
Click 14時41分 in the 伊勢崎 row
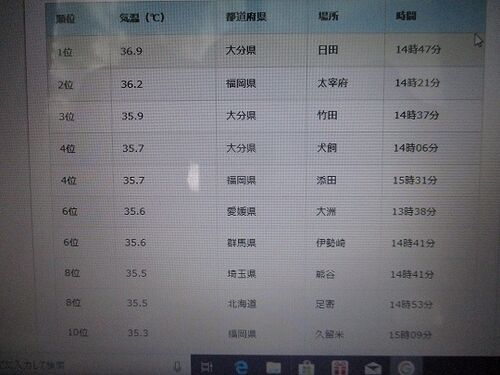(x=413, y=243)
